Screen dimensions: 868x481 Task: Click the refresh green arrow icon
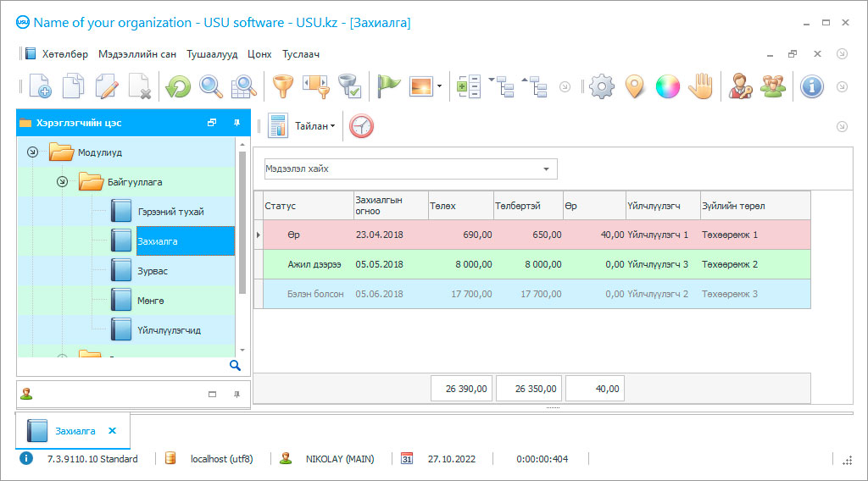point(178,86)
